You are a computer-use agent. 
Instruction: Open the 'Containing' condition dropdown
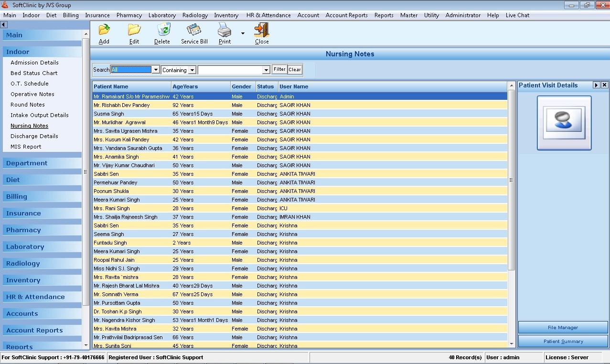click(x=192, y=70)
